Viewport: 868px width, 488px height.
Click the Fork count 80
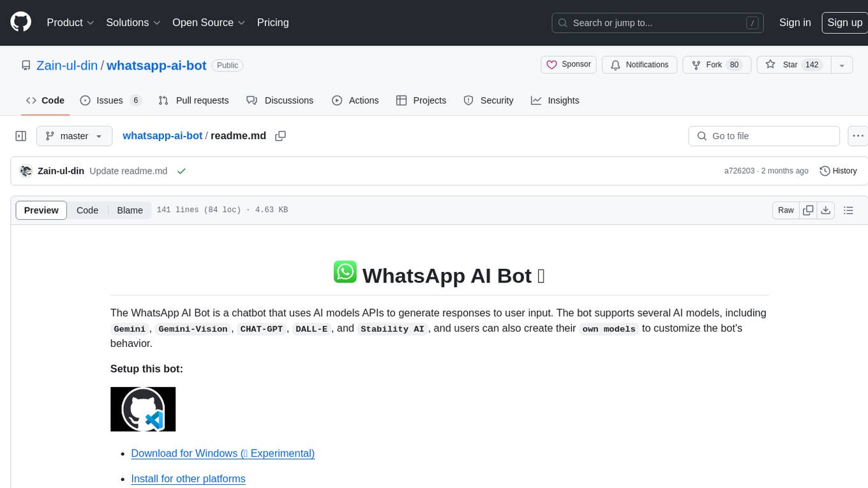point(734,65)
